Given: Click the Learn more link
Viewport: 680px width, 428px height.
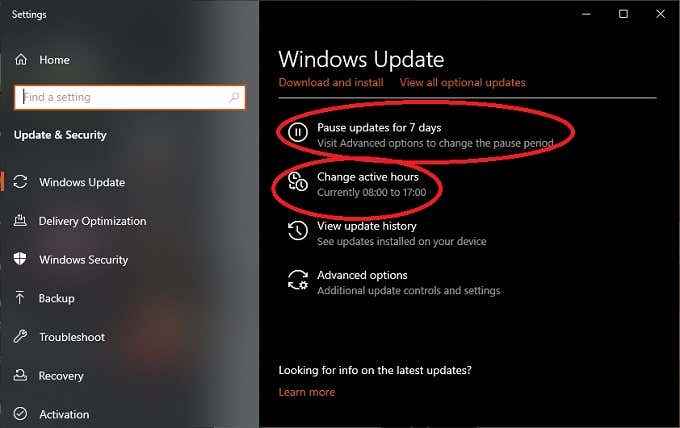Looking at the screenshot, I should point(307,392).
